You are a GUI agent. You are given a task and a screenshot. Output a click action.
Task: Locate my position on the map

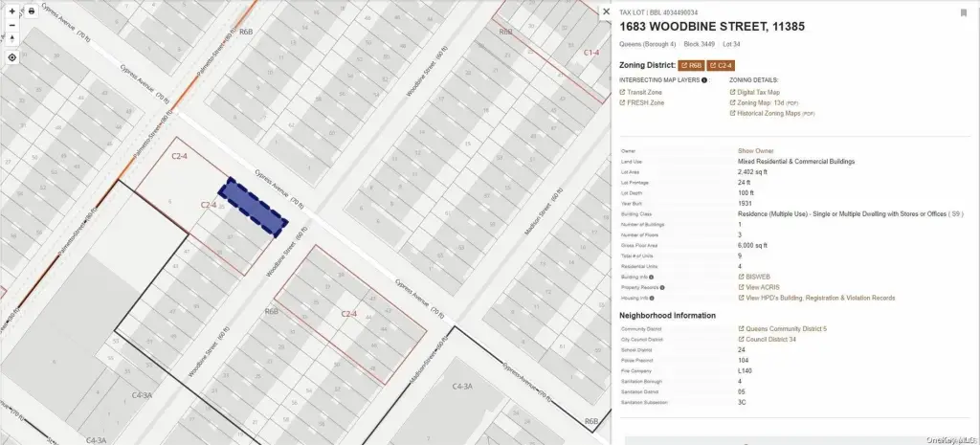pyautogui.click(x=11, y=57)
